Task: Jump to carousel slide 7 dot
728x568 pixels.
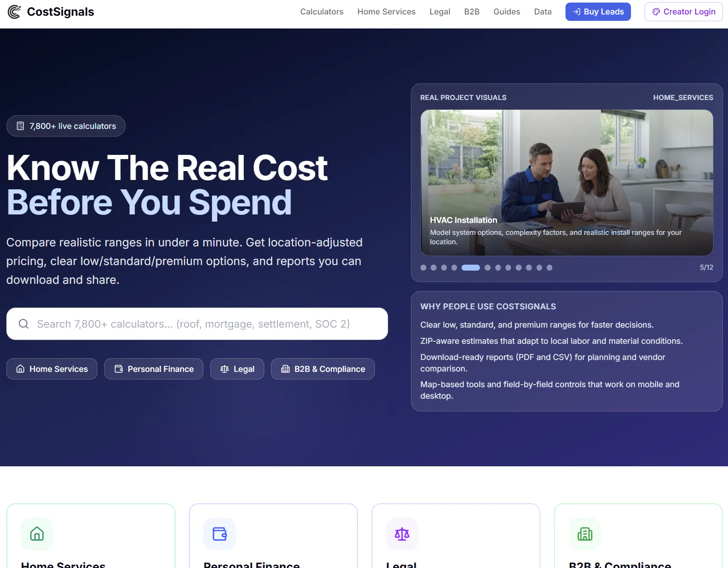Action: [x=498, y=268]
